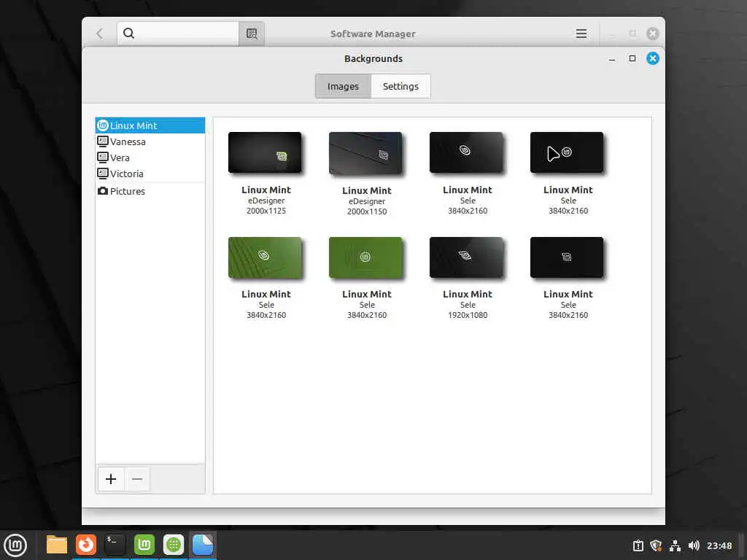The width and height of the screenshot is (747, 560).
Task: Select the Linux Mint wallpaper collection
Action: (150, 125)
